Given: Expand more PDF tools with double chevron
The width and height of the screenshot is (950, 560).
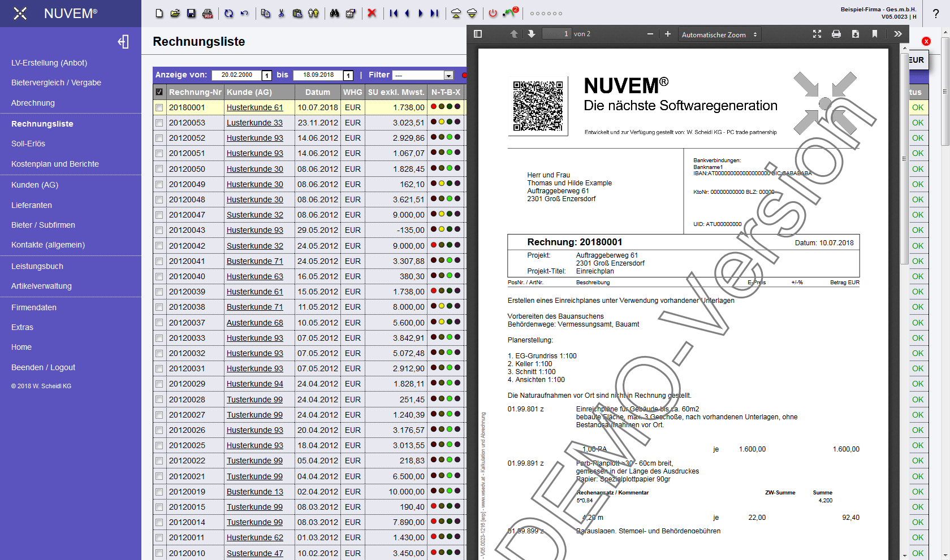Looking at the screenshot, I should tap(898, 34).
